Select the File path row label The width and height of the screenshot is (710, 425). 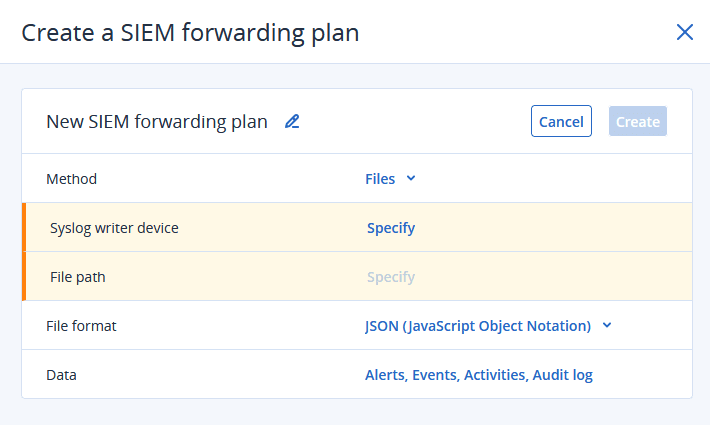(x=78, y=277)
